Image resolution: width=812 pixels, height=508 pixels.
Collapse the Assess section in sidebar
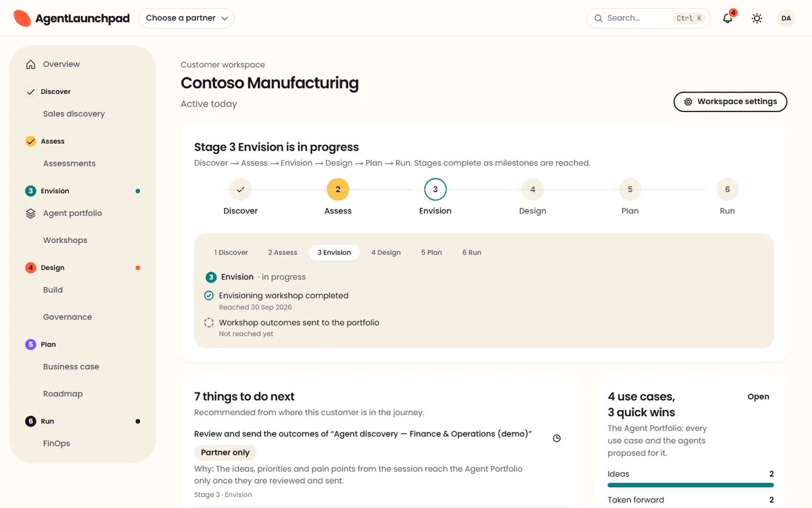click(x=83, y=141)
